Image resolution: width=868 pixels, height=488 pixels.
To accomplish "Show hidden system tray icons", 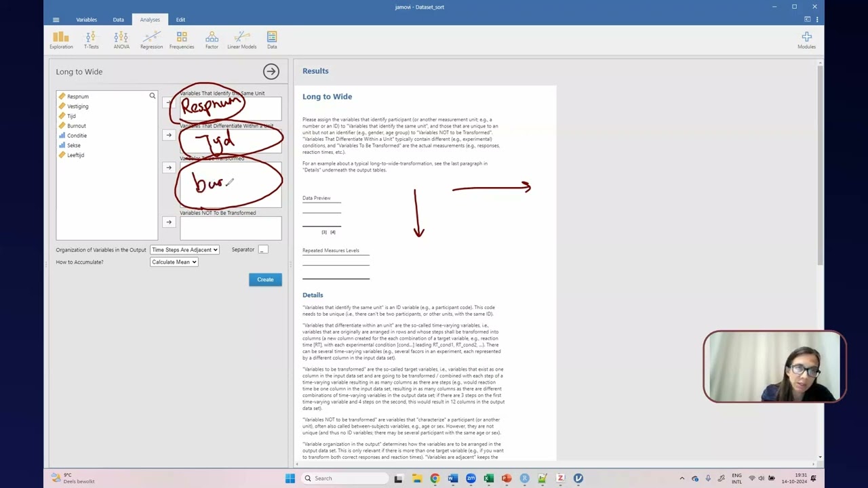I will [x=682, y=479].
